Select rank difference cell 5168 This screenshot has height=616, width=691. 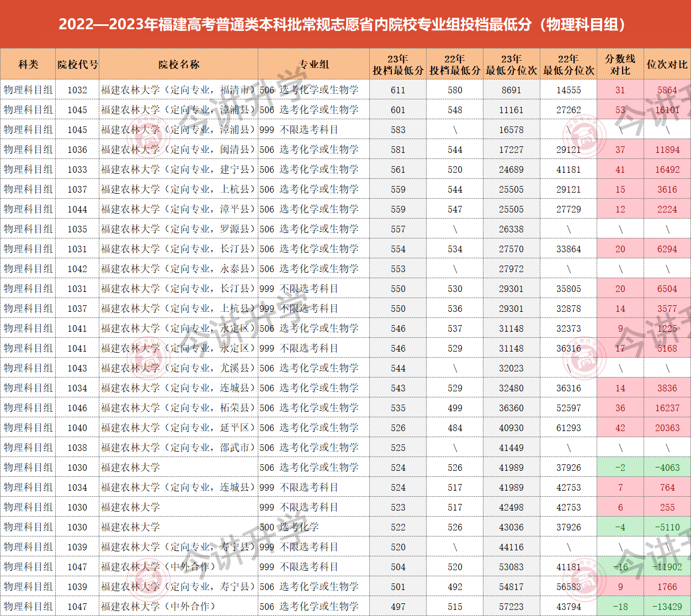(667, 348)
